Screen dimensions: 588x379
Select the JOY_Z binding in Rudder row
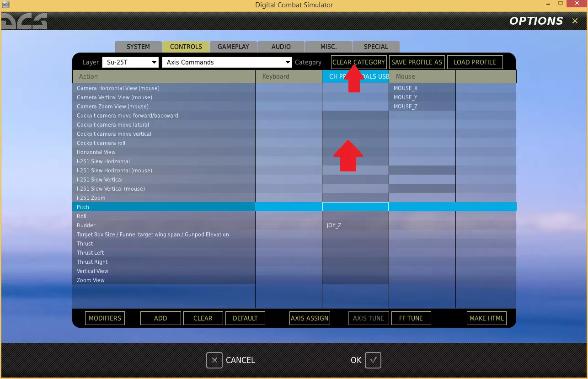click(x=355, y=225)
